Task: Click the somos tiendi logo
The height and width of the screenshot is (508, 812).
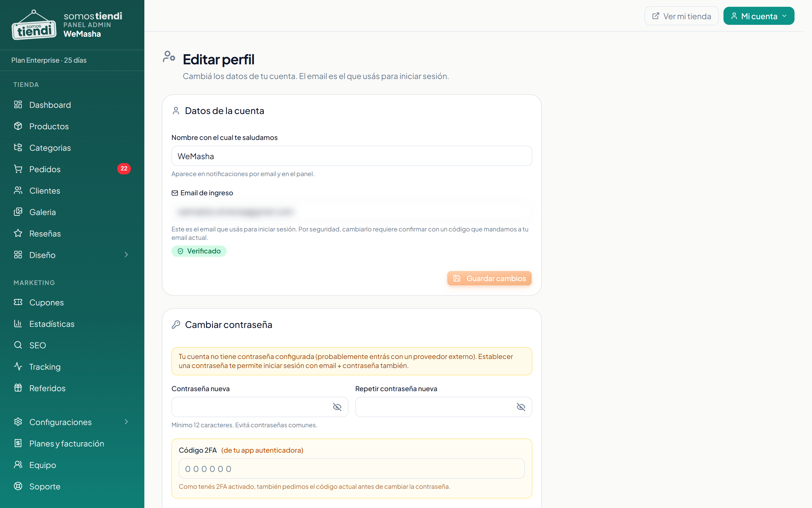Action: click(x=34, y=25)
